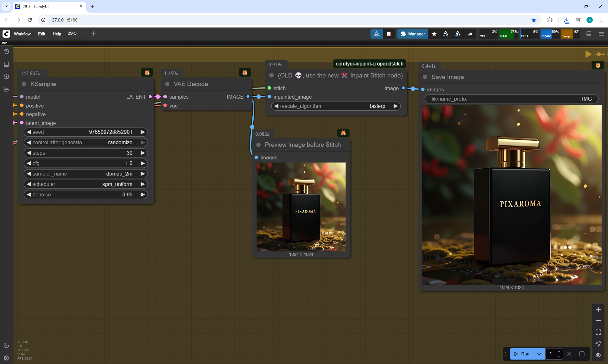608x364 pixels.
Task: Open the queue history sidebar icon
Action: pyautogui.click(x=6, y=52)
